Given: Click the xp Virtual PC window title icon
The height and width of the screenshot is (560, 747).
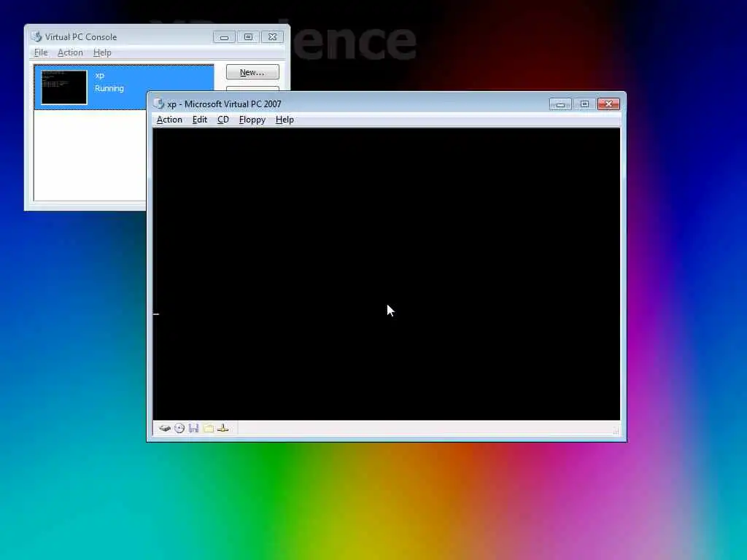Looking at the screenshot, I should 158,104.
